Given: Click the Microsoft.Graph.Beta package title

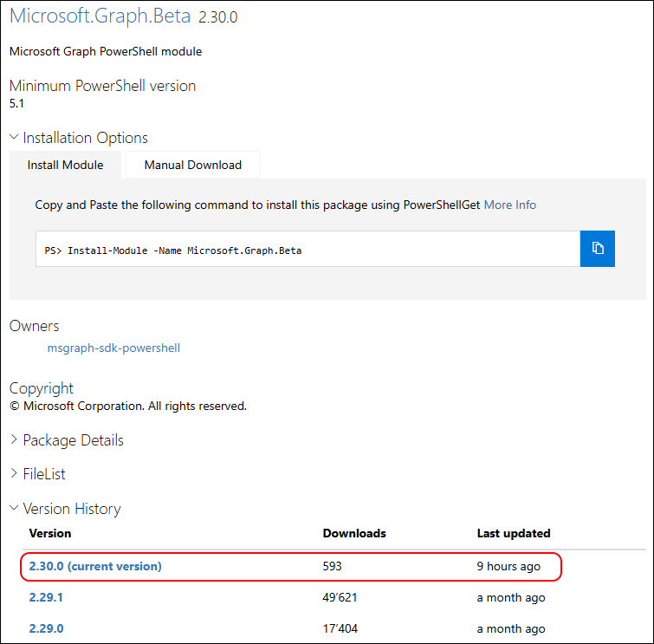Looking at the screenshot, I should click(100, 16).
